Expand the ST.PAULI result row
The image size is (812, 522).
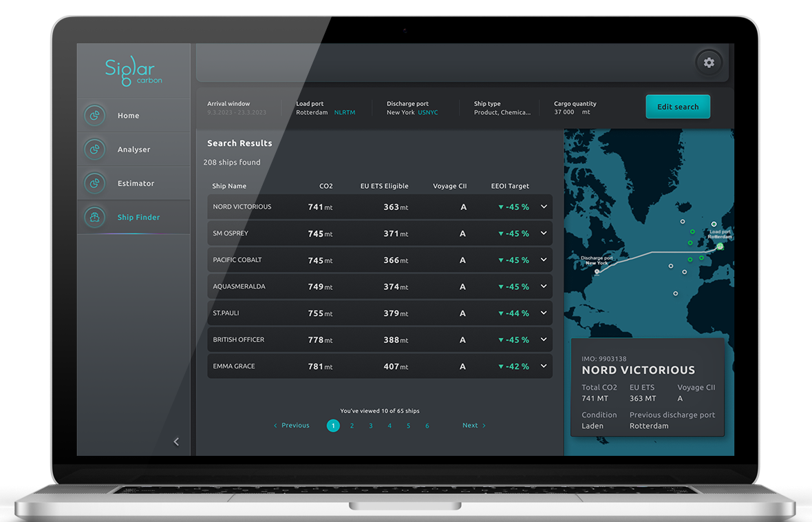click(x=543, y=313)
